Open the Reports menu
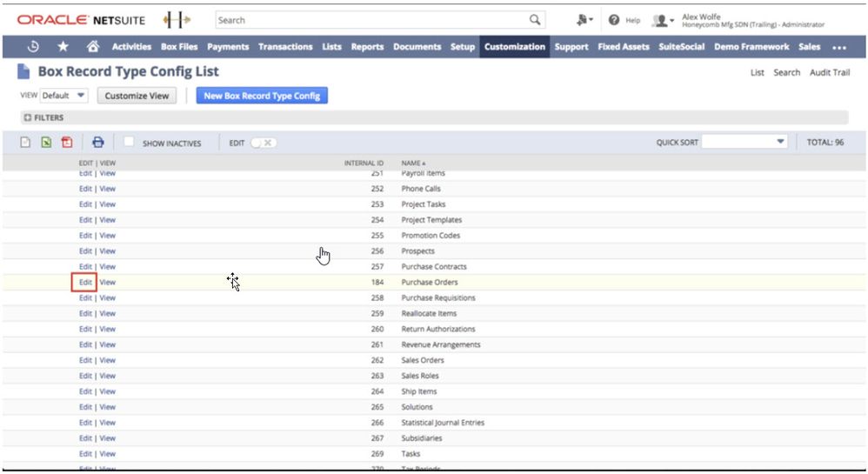Image resolution: width=868 pixels, height=474 pixels. click(x=368, y=47)
